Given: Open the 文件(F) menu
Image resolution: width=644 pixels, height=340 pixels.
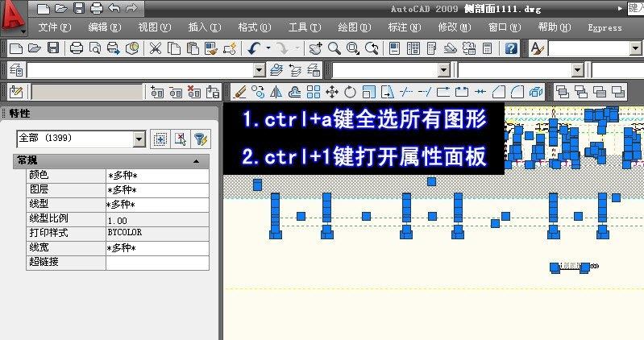Looking at the screenshot, I should pyautogui.click(x=55, y=27).
